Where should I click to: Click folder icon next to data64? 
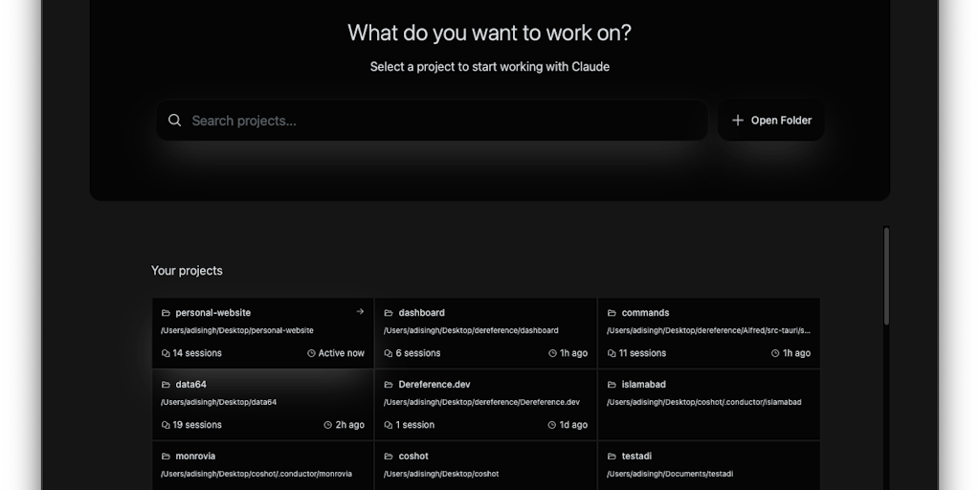point(166,385)
